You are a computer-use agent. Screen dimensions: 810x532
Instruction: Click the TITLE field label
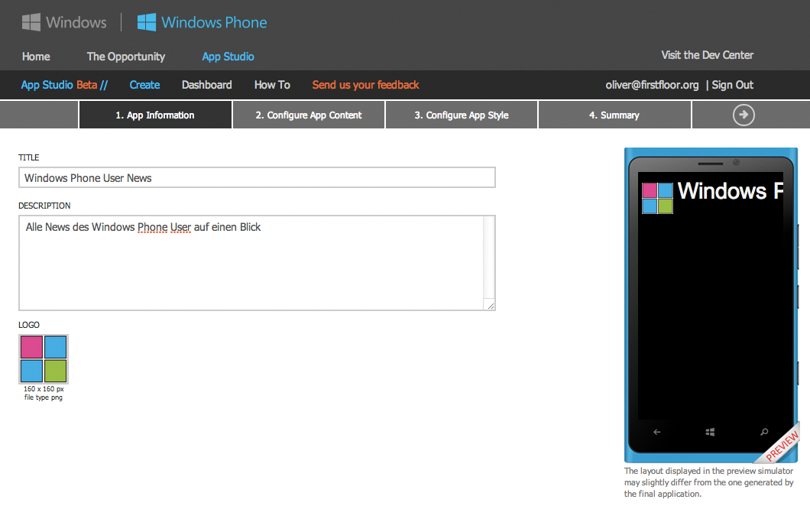coord(29,157)
